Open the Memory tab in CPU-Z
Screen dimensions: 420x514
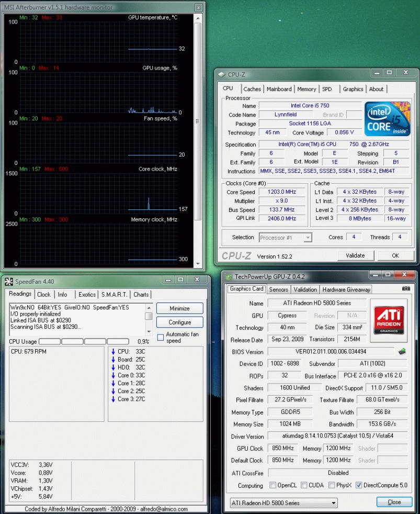[307, 89]
